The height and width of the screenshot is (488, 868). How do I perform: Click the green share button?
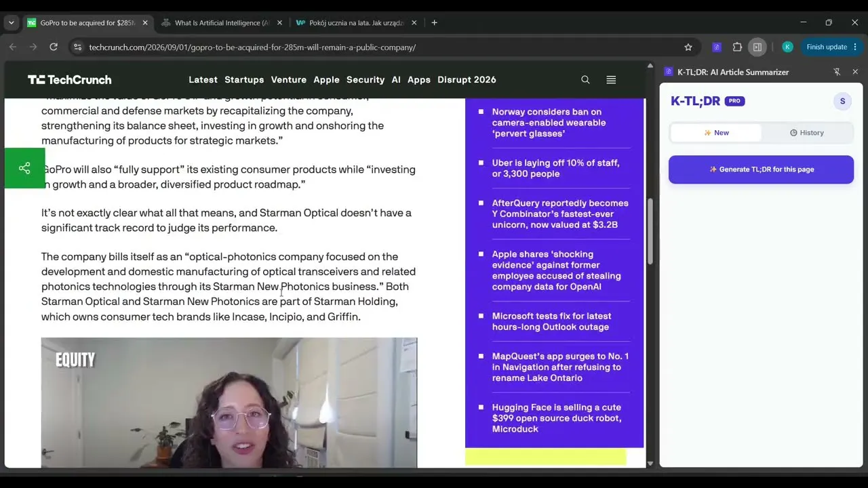point(24,168)
